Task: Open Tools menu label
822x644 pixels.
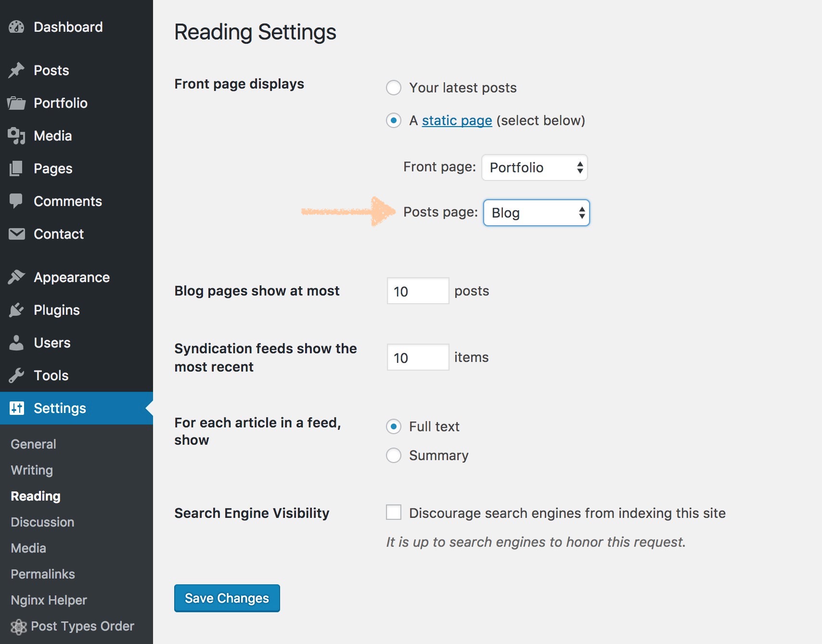Action: coord(51,375)
